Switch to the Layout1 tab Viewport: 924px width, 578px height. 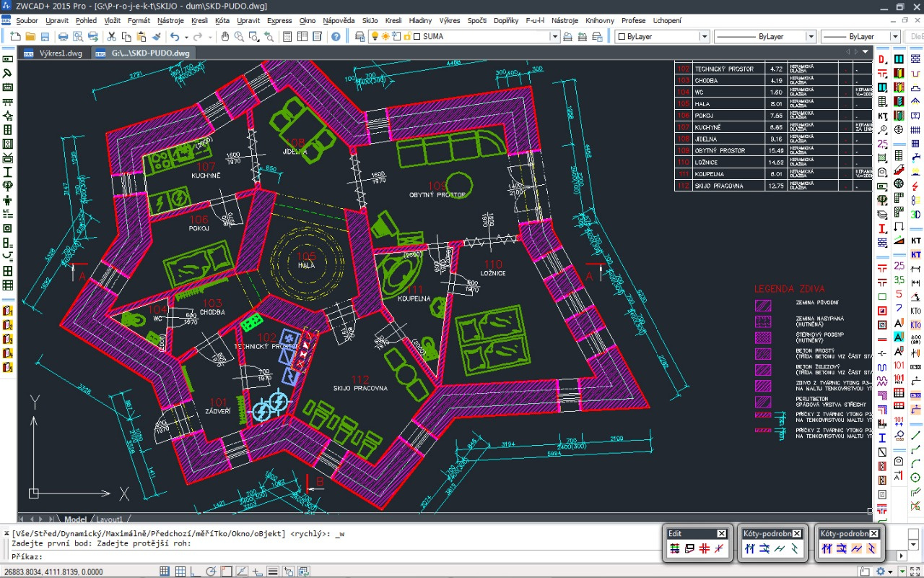[x=110, y=519]
